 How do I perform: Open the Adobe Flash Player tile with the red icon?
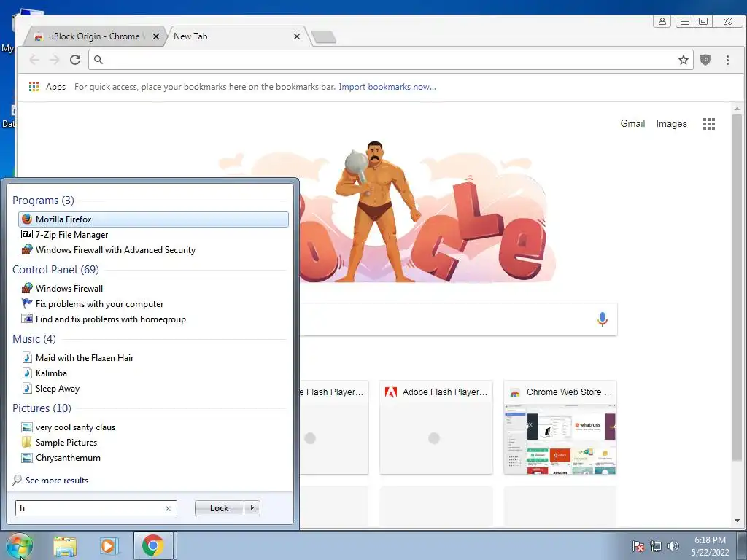tap(436, 427)
